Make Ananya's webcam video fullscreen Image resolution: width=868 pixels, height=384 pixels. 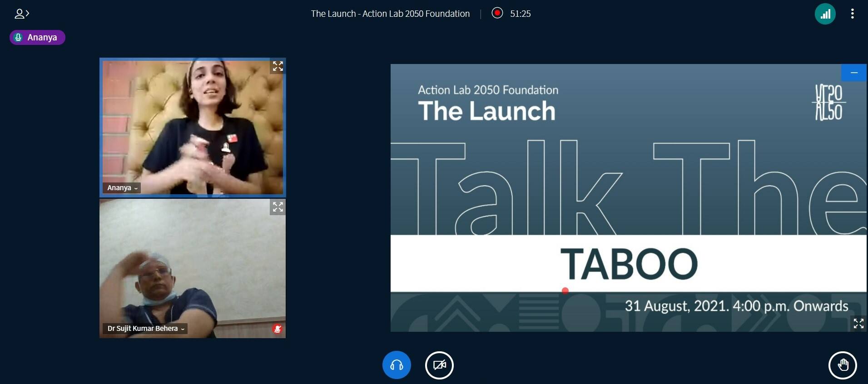(278, 66)
